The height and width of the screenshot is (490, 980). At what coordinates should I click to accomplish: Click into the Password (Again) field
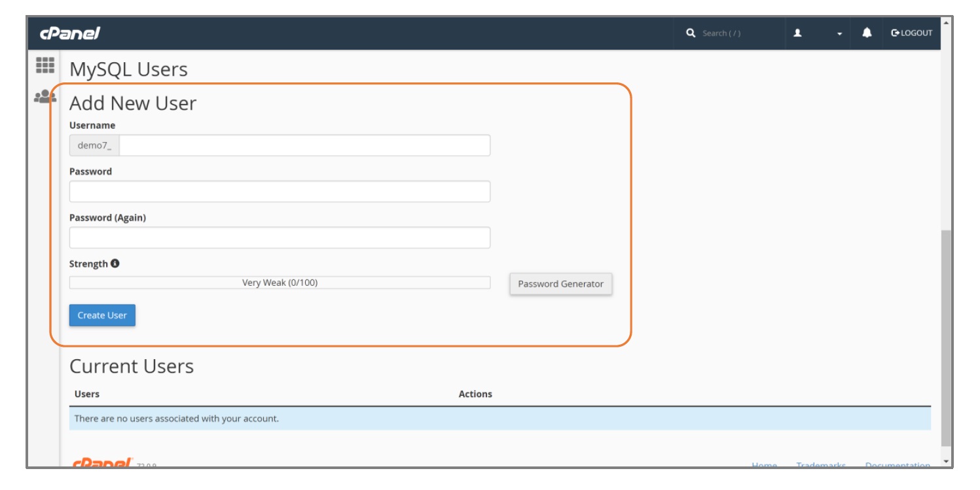coord(280,237)
